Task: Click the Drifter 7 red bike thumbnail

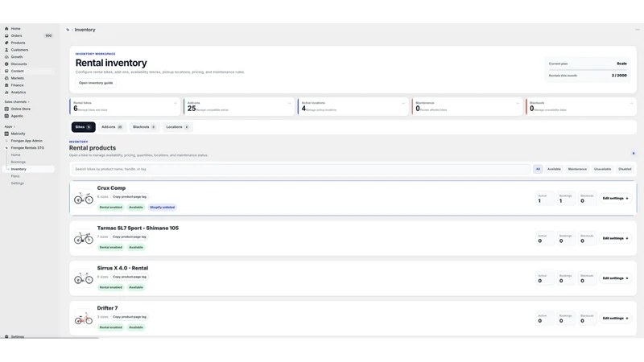Action: [84, 319]
